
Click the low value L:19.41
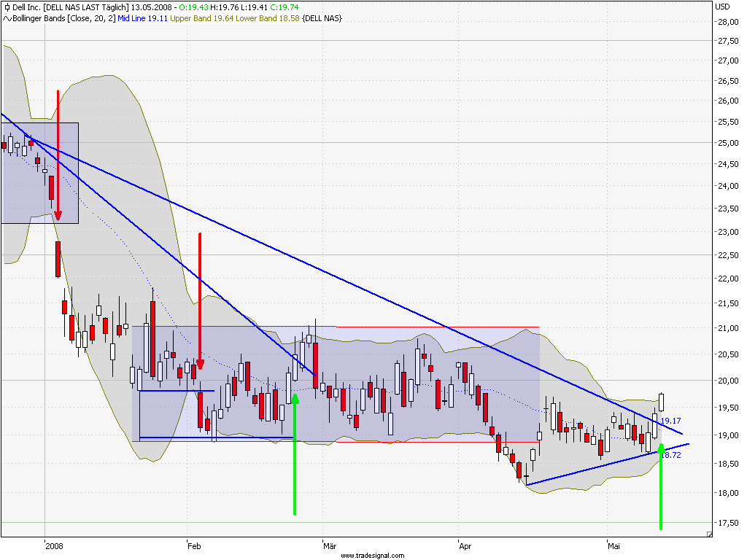coord(254,7)
